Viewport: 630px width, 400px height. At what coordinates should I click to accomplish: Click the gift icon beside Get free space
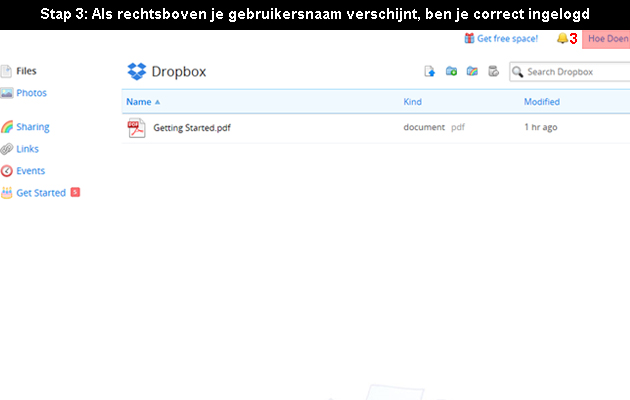pyautogui.click(x=469, y=38)
